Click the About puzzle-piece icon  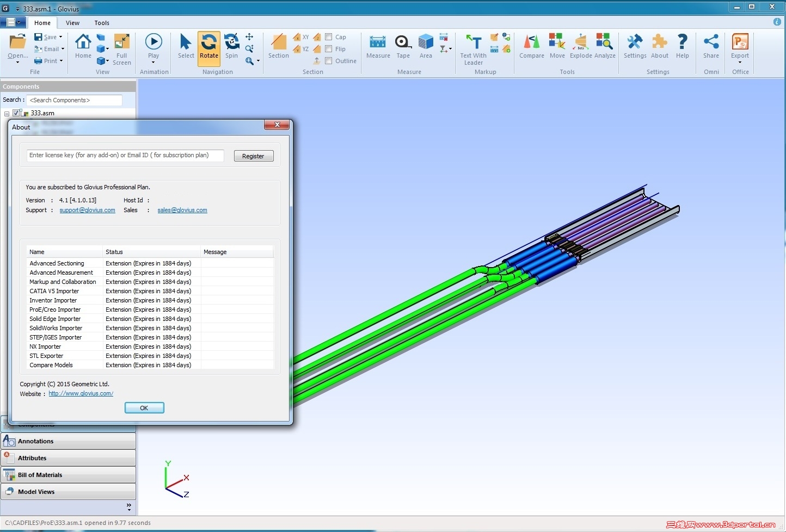click(660, 42)
